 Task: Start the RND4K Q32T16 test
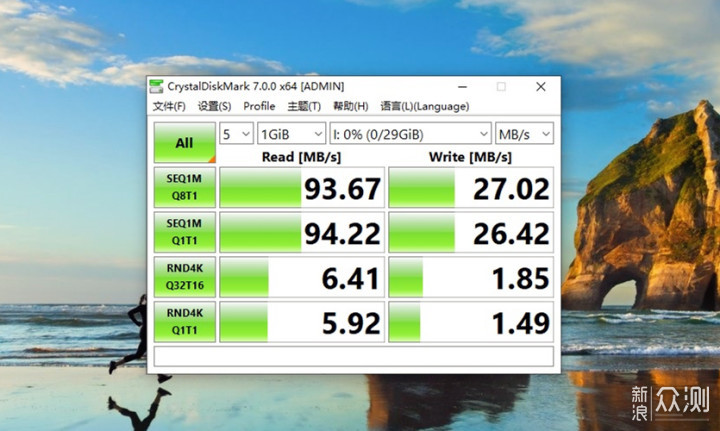(184, 277)
